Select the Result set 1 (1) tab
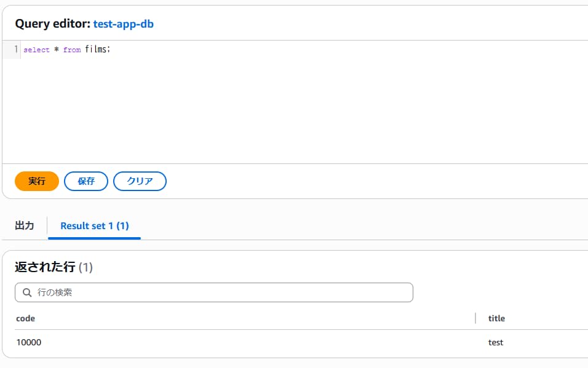Screen dimensions: 588x368 pos(95,225)
